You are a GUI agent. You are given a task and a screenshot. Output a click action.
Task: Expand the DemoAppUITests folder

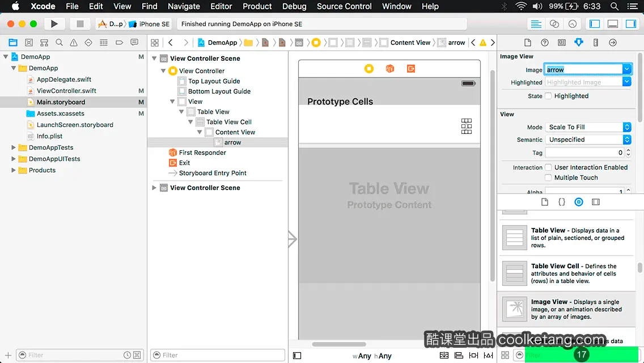coord(14,159)
